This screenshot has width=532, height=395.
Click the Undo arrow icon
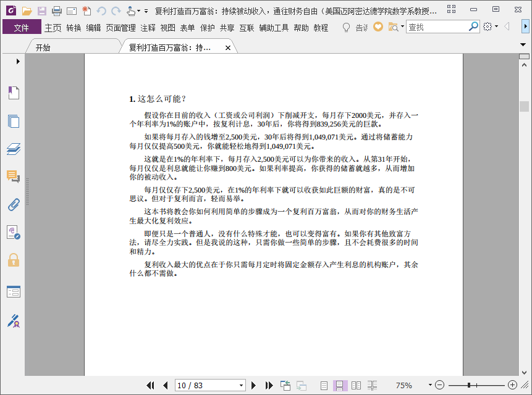pos(101,11)
